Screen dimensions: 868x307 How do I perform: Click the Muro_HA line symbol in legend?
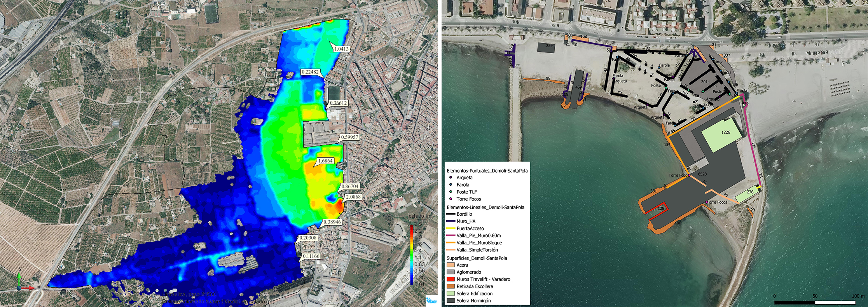click(451, 221)
